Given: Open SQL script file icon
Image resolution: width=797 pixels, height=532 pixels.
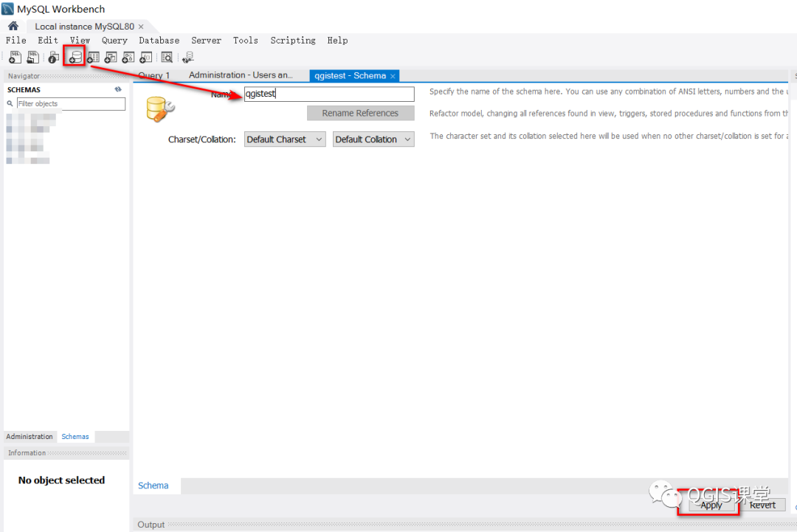Looking at the screenshot, I should (33, 58).
